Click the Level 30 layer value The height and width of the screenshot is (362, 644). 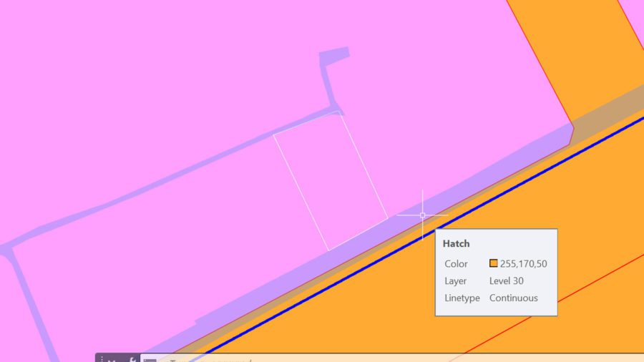[506, 280]
